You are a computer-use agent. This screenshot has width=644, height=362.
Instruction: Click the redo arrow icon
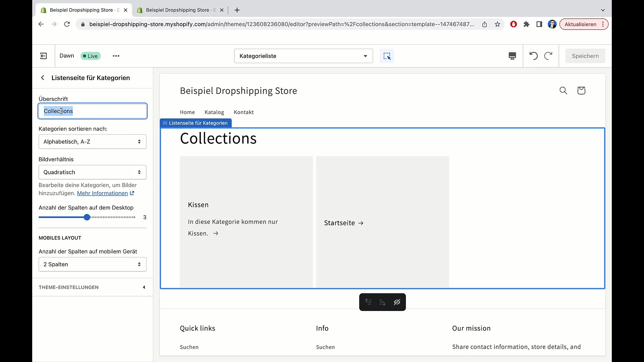(548, 56)
